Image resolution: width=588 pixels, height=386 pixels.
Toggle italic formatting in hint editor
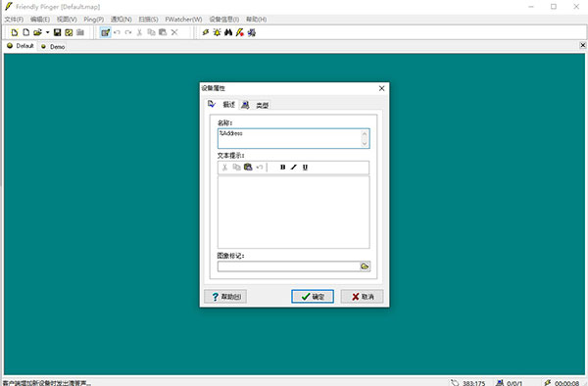tap(294, 168)
